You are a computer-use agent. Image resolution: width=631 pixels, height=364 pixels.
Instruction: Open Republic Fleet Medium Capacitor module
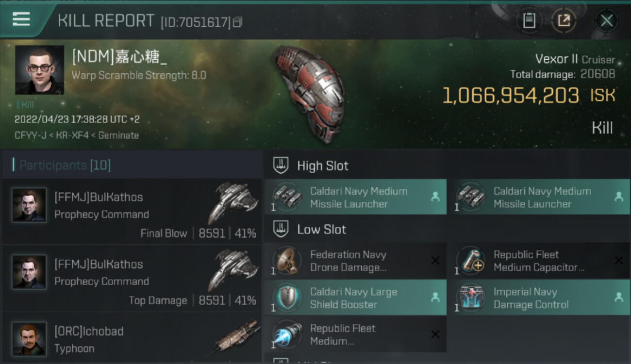(x=539, y=261)
